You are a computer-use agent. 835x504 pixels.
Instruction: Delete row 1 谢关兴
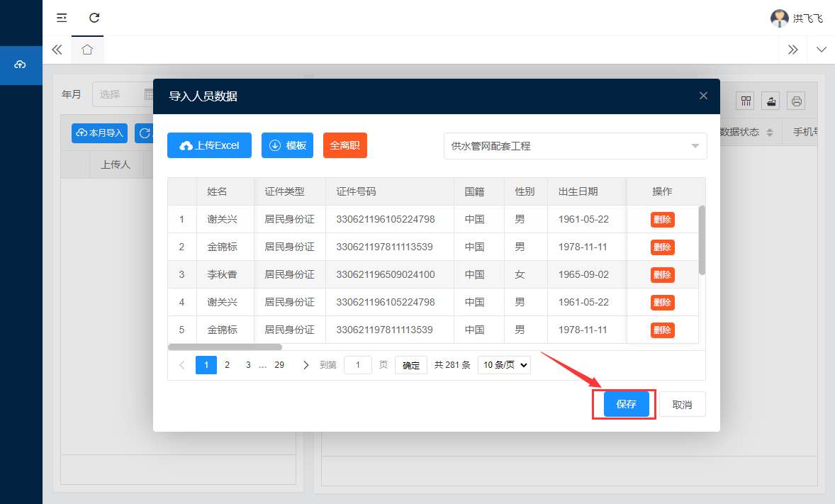point(663,220)
